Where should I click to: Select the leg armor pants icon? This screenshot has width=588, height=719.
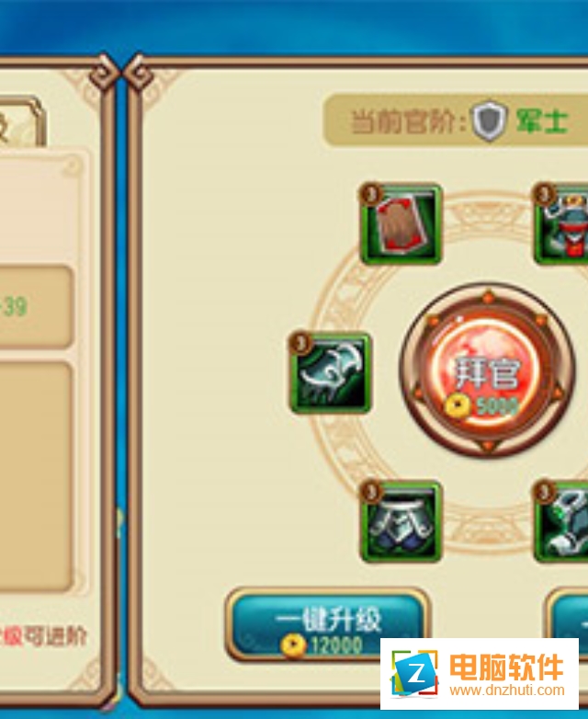point(401,521)
